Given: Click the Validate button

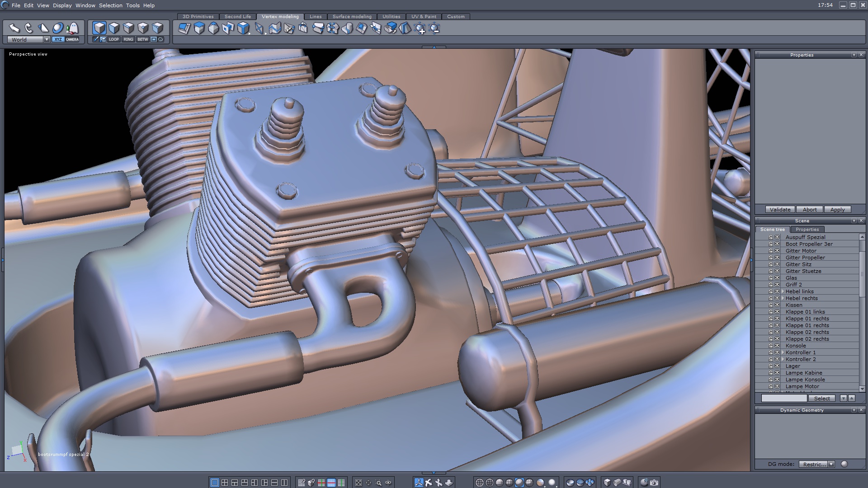Looking at the screenshot, I should 780,210.
